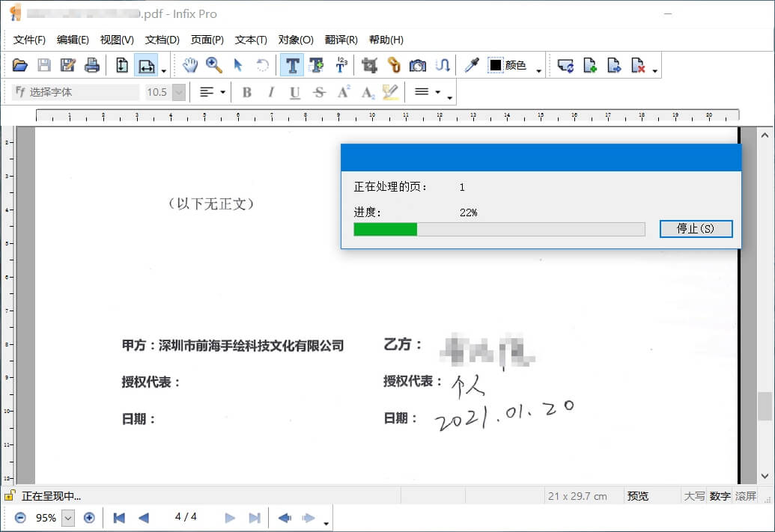Open the paragraph alignment dropdown
The width and height of the screenshot is (775, 532).
coord(220,91)
